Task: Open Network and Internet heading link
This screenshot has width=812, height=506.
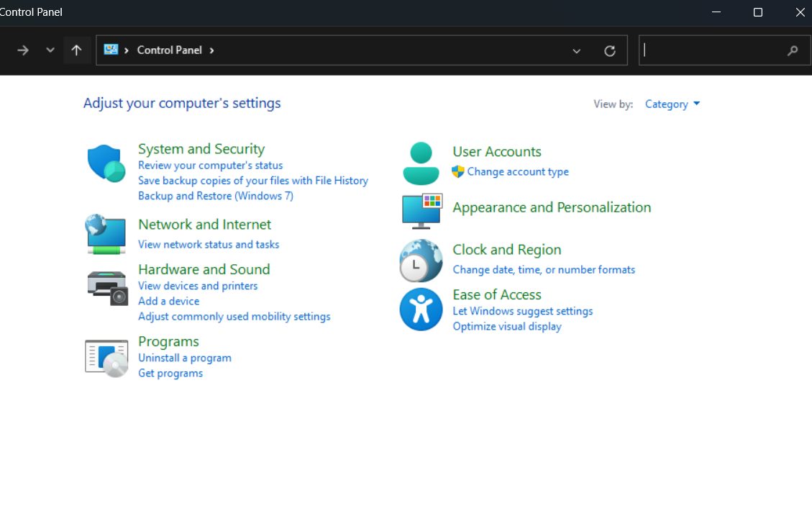Action: click(204, 225)
